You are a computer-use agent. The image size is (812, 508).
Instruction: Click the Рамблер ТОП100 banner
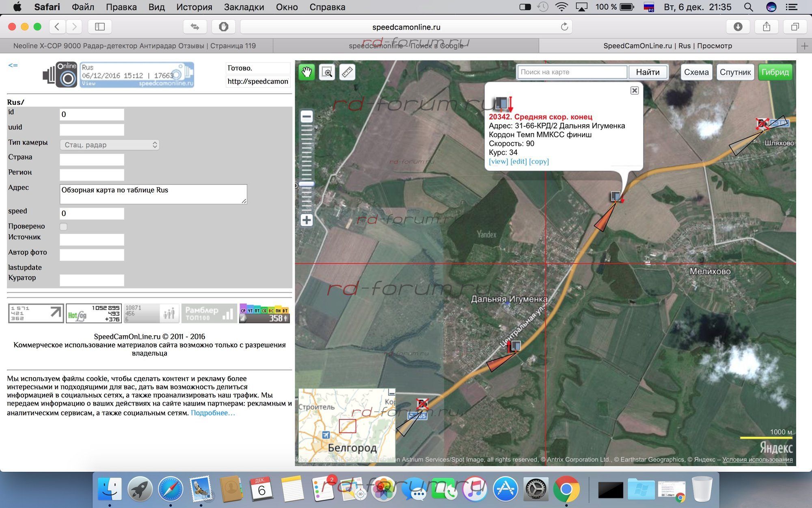pos(209,313)
